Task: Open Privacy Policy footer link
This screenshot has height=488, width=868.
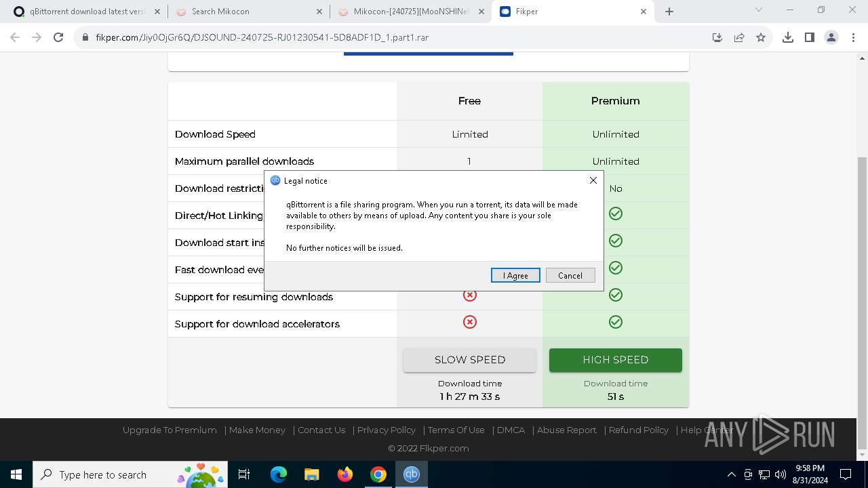Action: pos(387,430)
